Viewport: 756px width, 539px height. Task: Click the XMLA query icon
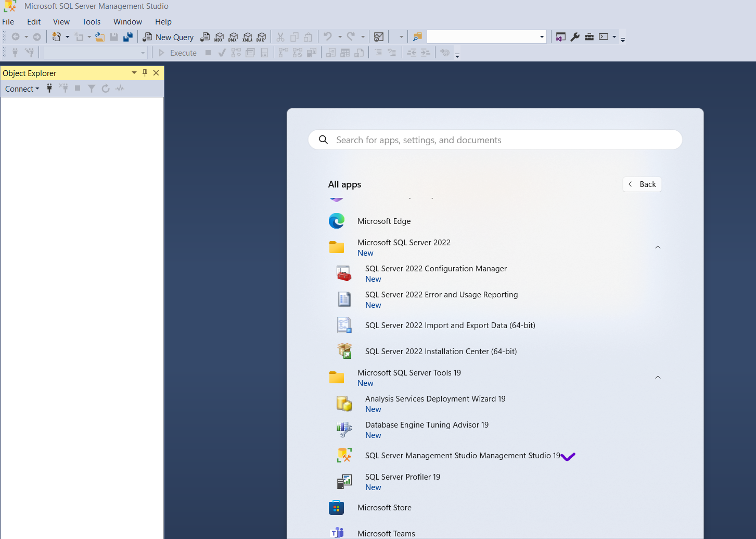(x=248, y=37)
